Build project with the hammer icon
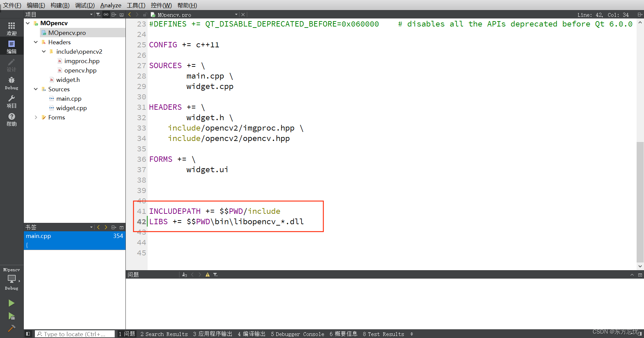Viewport: 644px width, 338px height. pyautogui.click(x=11, y=328)
